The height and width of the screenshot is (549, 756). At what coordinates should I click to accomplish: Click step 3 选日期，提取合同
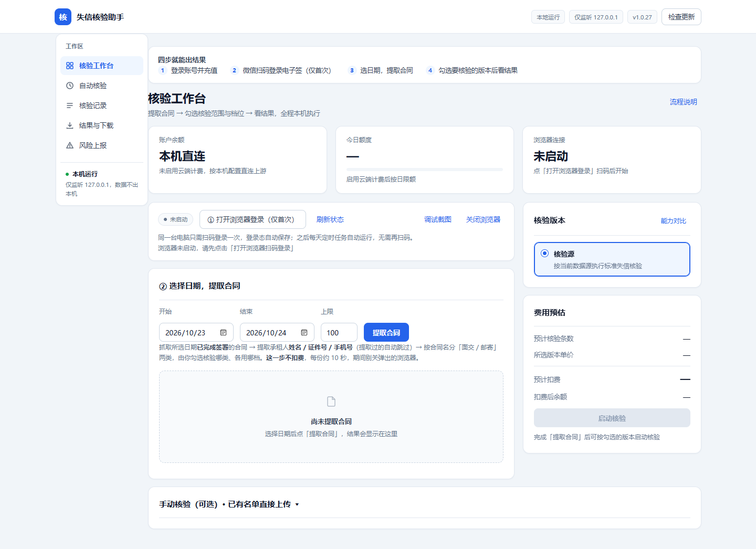(381, 70)
